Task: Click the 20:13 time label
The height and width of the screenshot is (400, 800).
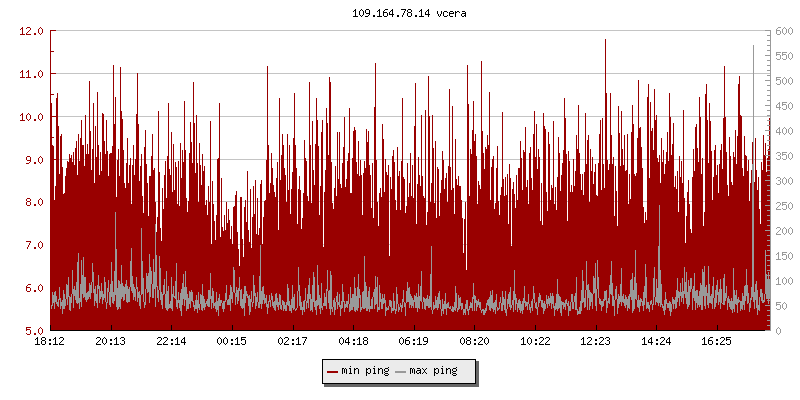Action: 111,342
